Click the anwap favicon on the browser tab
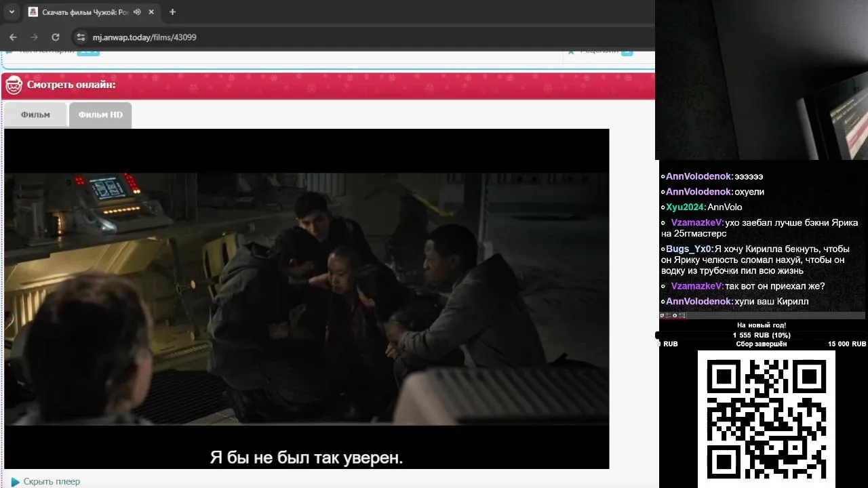 [x=33, y=12]
